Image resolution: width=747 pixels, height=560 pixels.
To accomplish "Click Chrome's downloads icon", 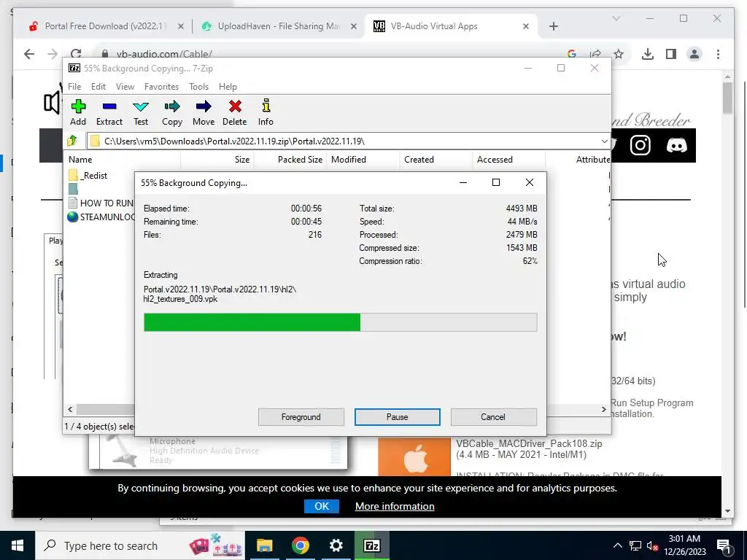I will coord(648,54).
